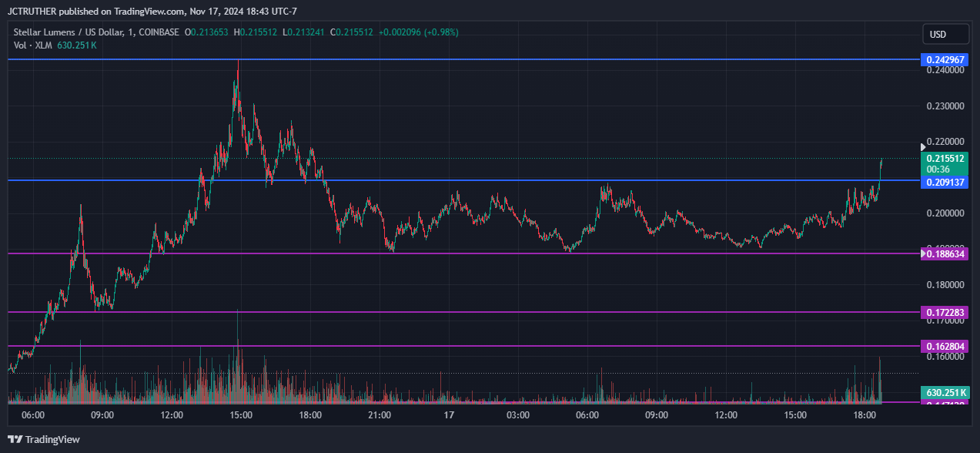Click the high value H0.215512
Viewport: 980px width, 453px height.
pos(256,32)
